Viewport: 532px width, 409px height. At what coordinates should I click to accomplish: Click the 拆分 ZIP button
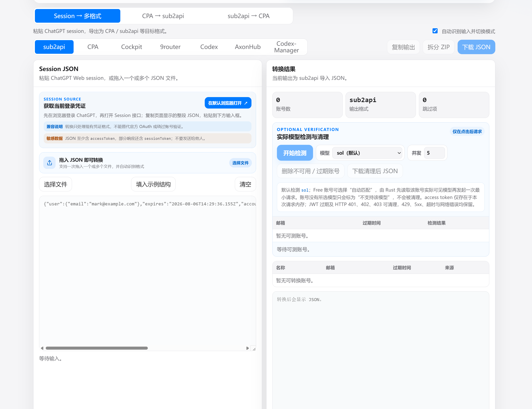pyautogui.click(x=439, y=47)
